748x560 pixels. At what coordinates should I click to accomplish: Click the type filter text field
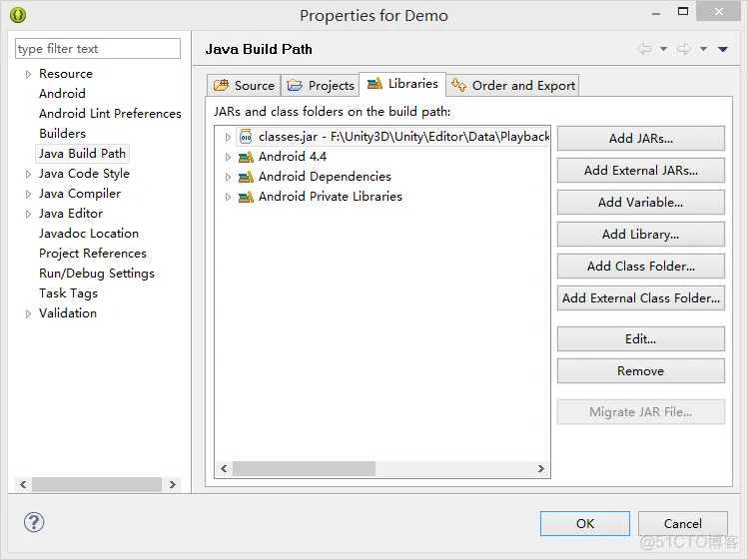coord(98,49)
